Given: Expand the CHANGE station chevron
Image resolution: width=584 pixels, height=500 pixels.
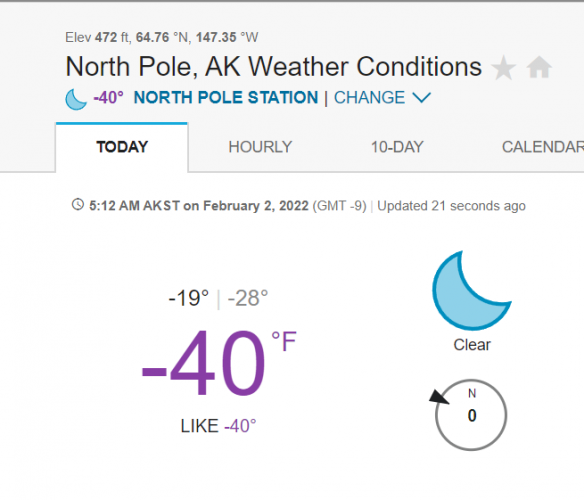Looking at the screenshot, I should (x=422, y=98).
